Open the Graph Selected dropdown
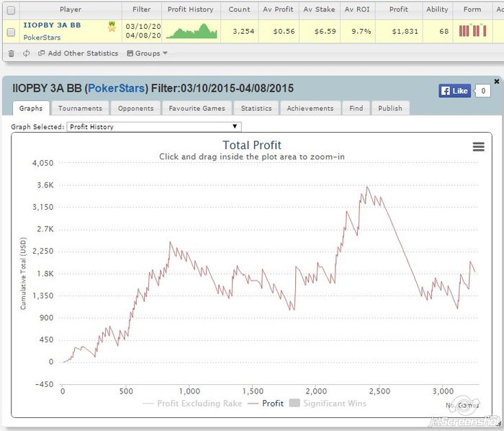Image resolution: width=504 pixels, height=431 pixels. pos(154,127)
